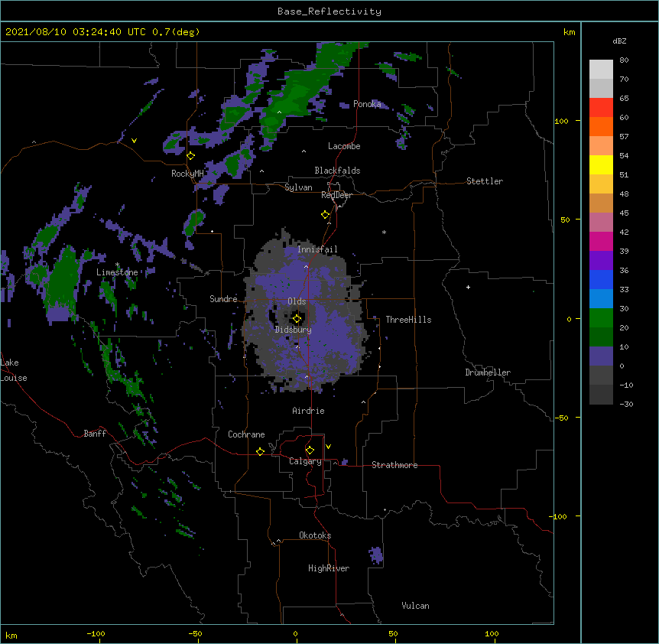
Task: Click the yellow V marker northwest of RockyMH
Action: (x=134, y=141)
